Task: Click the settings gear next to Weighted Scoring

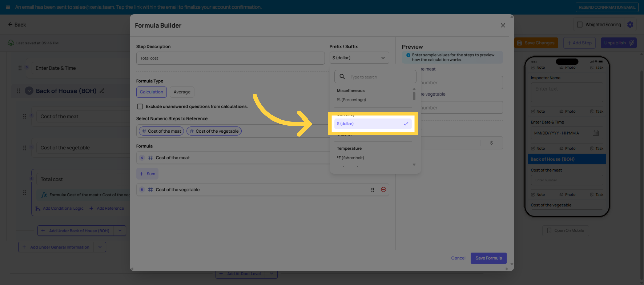Action: point(630,25)
